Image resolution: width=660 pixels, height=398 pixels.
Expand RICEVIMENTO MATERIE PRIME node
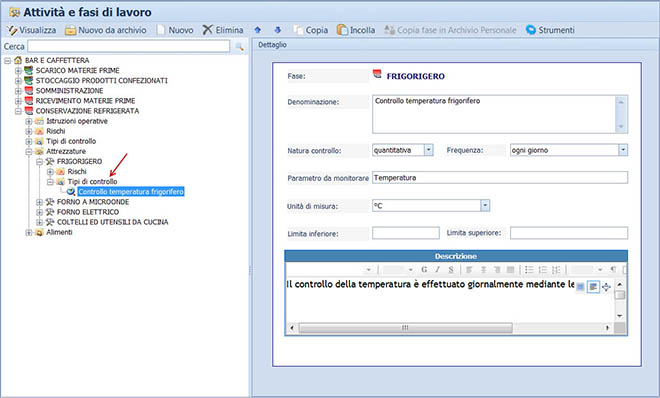coord(18,101)
